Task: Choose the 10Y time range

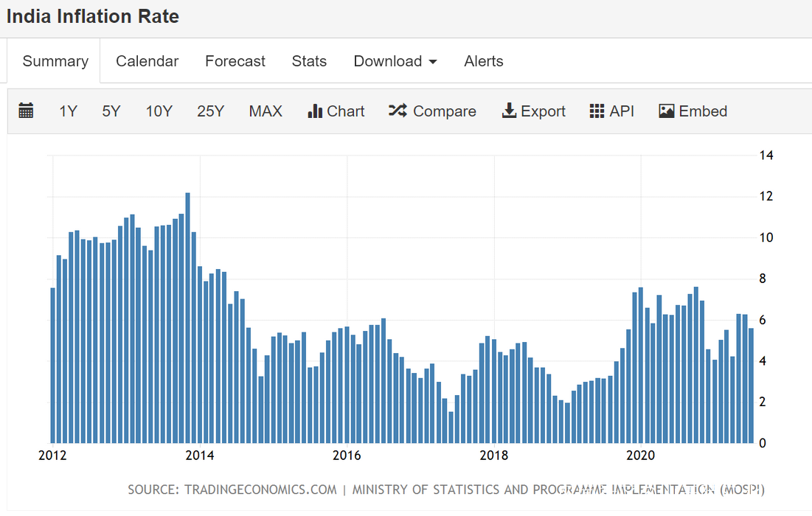Action: point(159,111)
